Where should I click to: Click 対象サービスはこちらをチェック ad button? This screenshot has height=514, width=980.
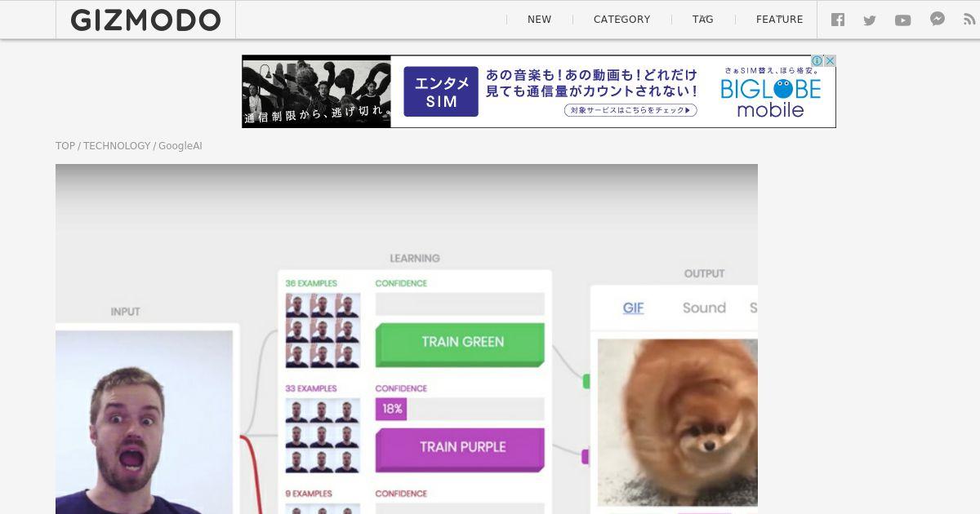(630, 110)
